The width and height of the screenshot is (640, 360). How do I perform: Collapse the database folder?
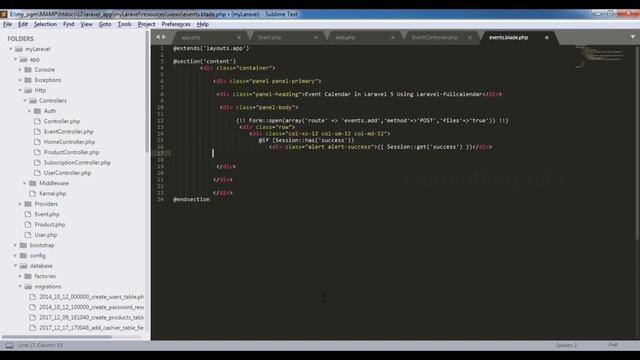16,266
